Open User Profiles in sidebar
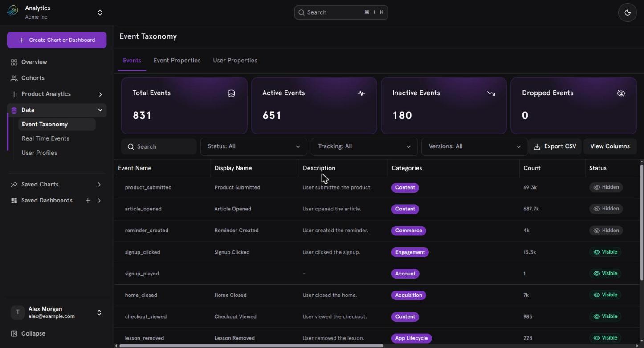 point(39,153)
